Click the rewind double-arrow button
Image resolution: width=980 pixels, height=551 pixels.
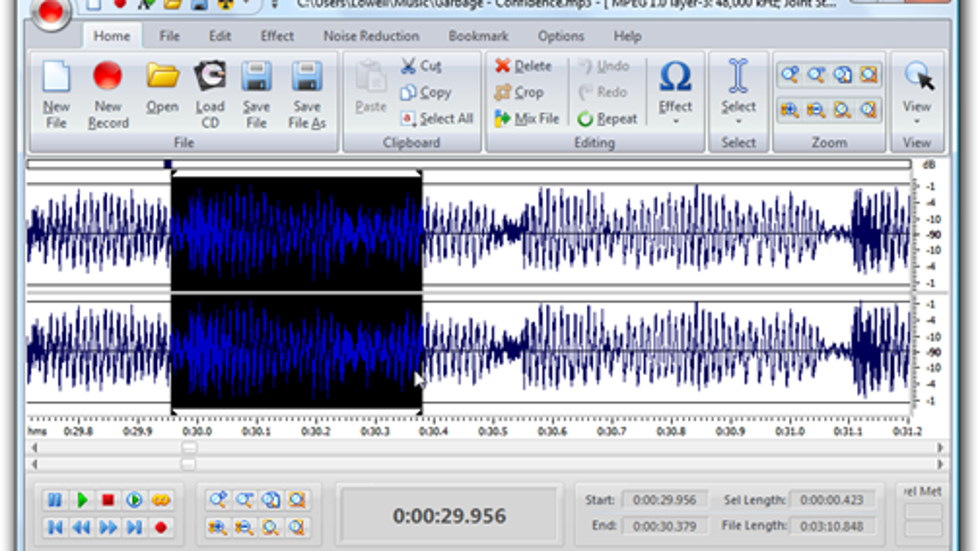pyautogui.click(x=81, y=527)
